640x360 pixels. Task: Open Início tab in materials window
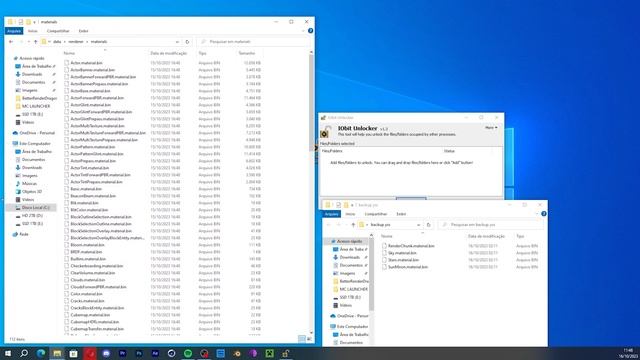pos(33,31)
